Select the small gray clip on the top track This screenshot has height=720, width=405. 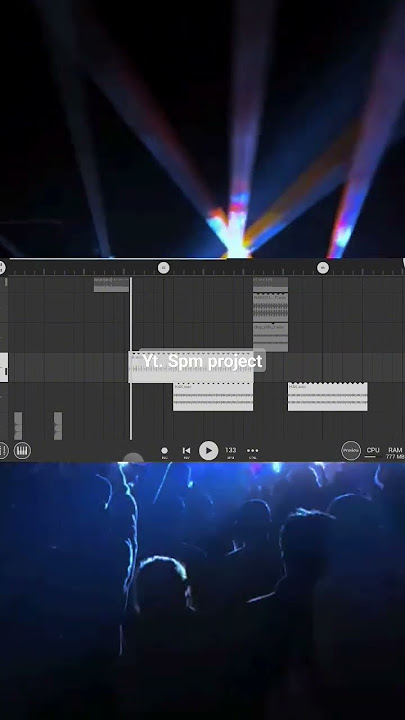(111, 285)
